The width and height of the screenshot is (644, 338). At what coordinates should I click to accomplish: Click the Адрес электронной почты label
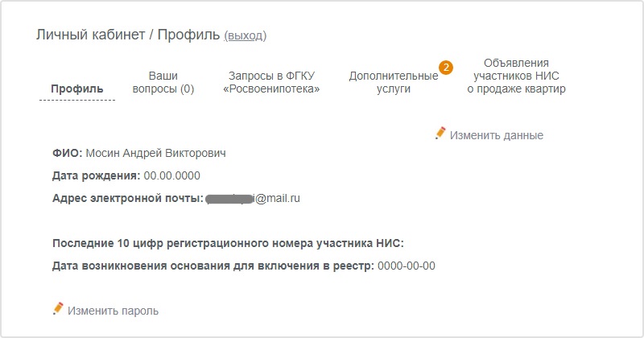[x=128, y=198]
